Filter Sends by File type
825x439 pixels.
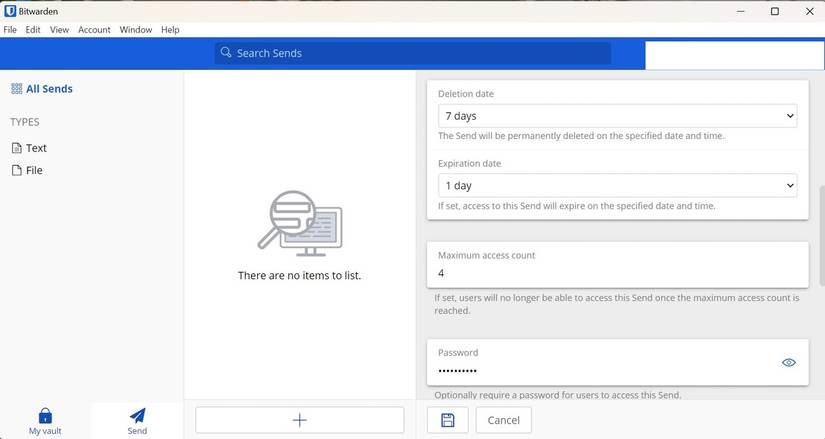pyautogui.click(x=27, y=171)
